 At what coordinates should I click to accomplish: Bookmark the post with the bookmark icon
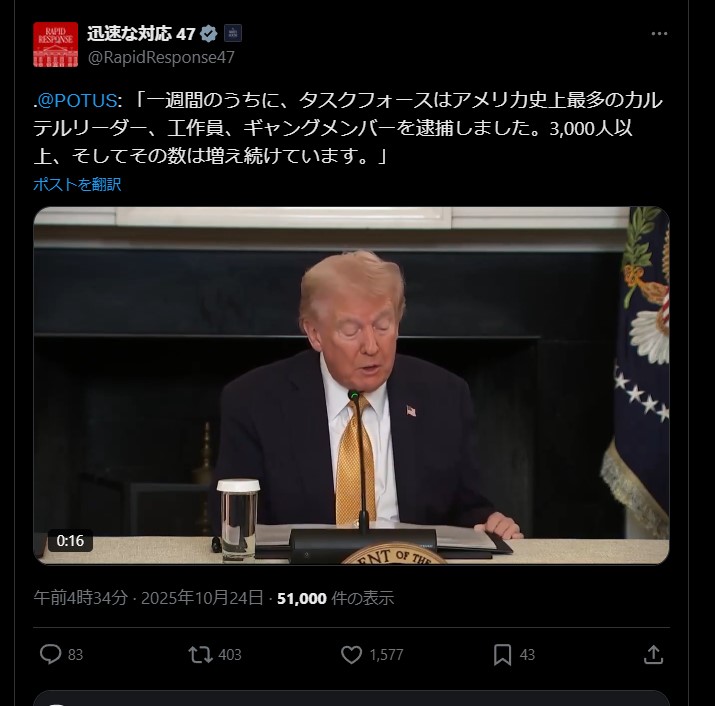(x=503, y=654)
